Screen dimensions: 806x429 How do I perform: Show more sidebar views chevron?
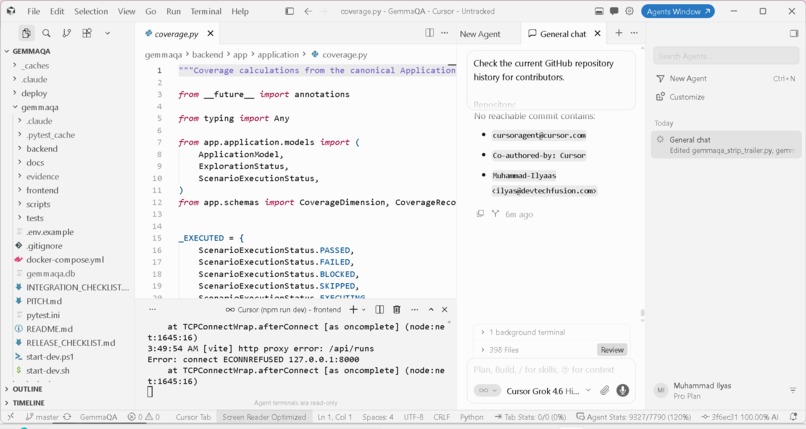[x=107, y=33]
